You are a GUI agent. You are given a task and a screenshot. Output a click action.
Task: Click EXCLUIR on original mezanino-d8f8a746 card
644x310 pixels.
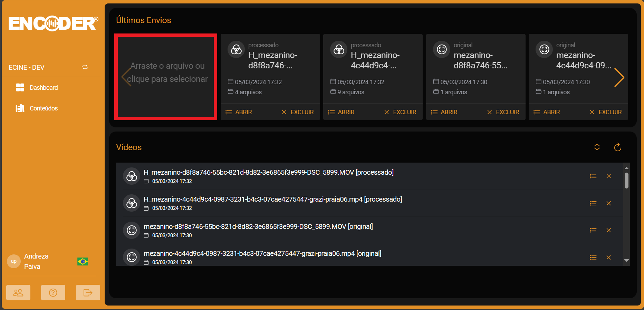(x=503, y=112)
